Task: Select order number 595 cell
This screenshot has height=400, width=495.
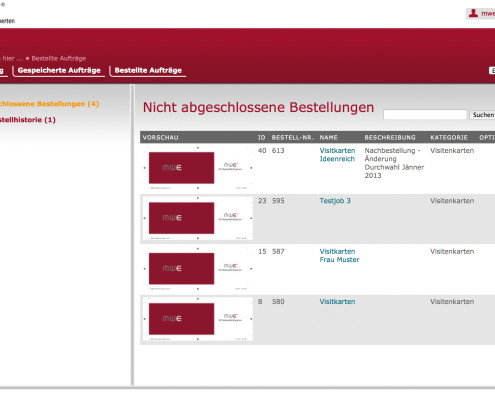Action: (x=278, y=201)
